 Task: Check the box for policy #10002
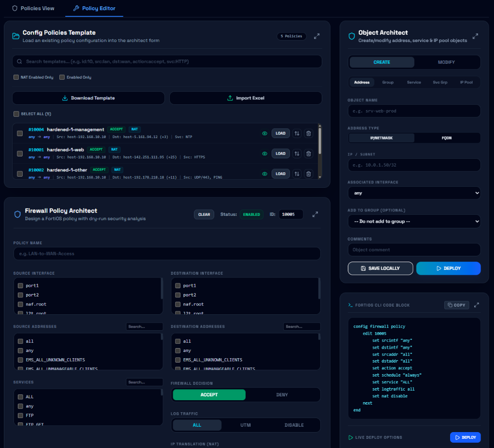click(x=20, y=174)
